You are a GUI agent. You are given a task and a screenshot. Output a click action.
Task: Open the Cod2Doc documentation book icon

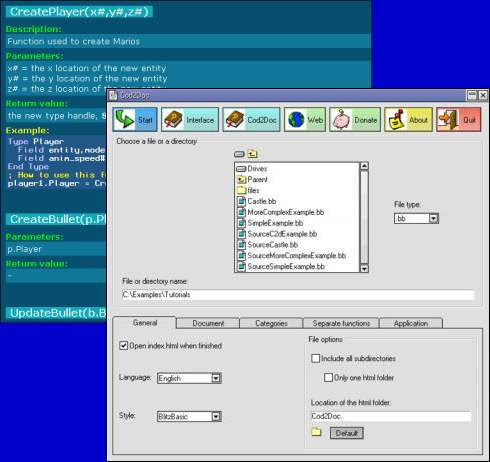[x=235, y=120]
